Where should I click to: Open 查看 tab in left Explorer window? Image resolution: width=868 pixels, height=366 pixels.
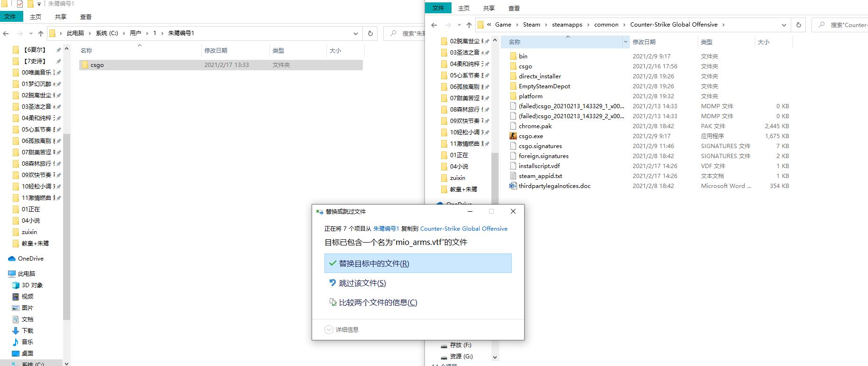(x=86, y=17)
